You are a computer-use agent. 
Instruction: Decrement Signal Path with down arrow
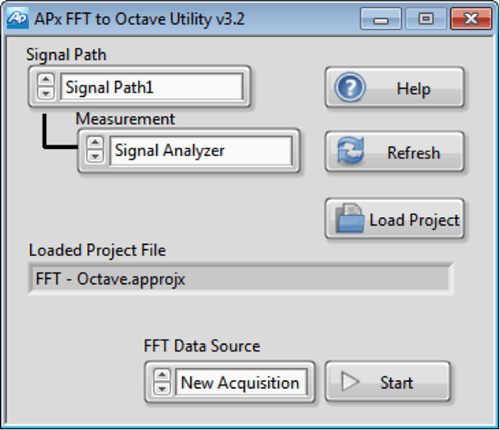pos(46,93)
